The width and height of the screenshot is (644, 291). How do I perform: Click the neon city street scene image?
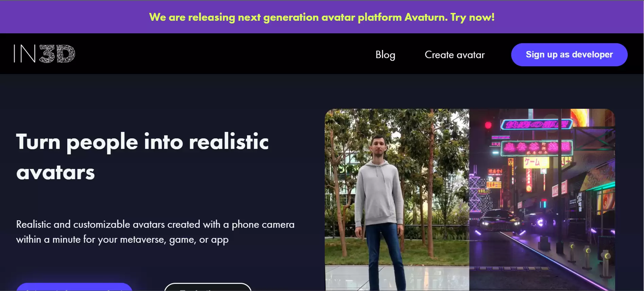(x=542, y=200)
